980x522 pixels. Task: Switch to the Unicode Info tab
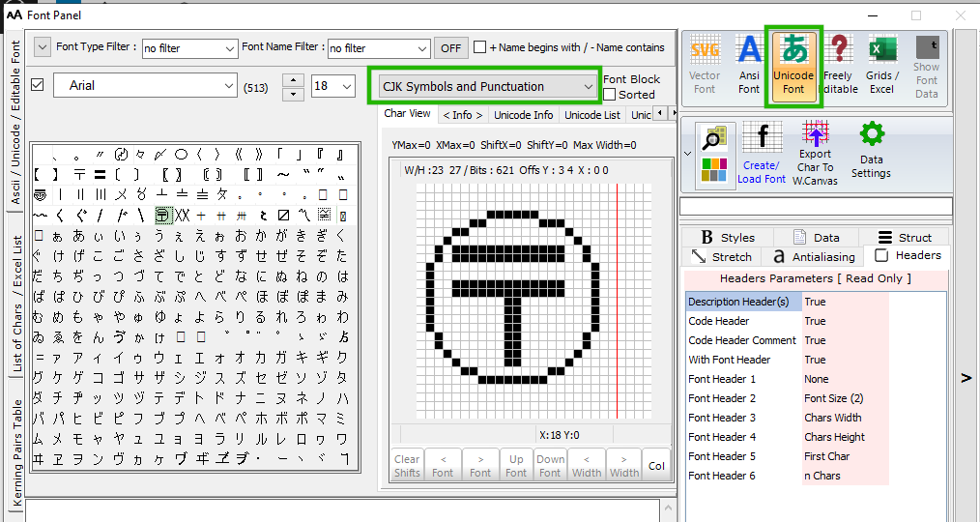tap(523, 115)
